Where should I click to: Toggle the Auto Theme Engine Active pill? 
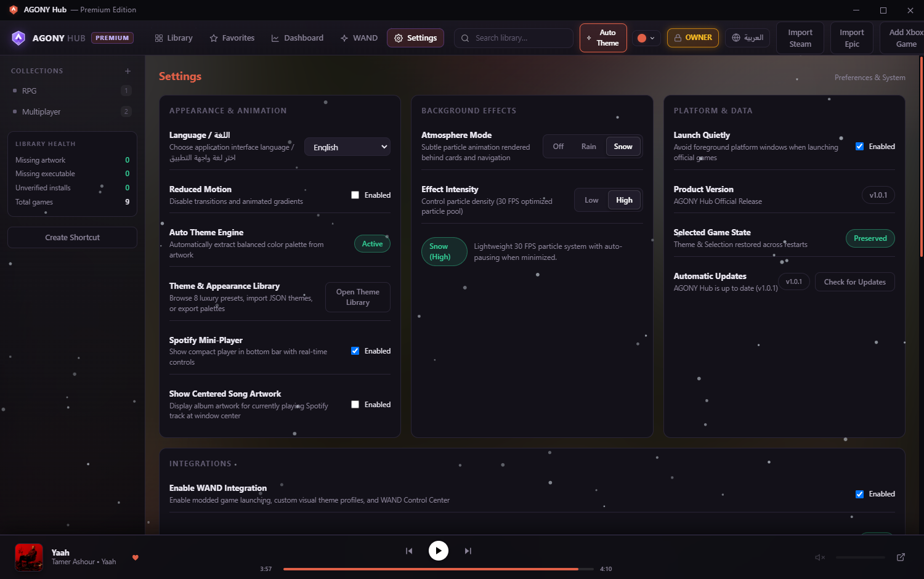[x=372, y=244]
